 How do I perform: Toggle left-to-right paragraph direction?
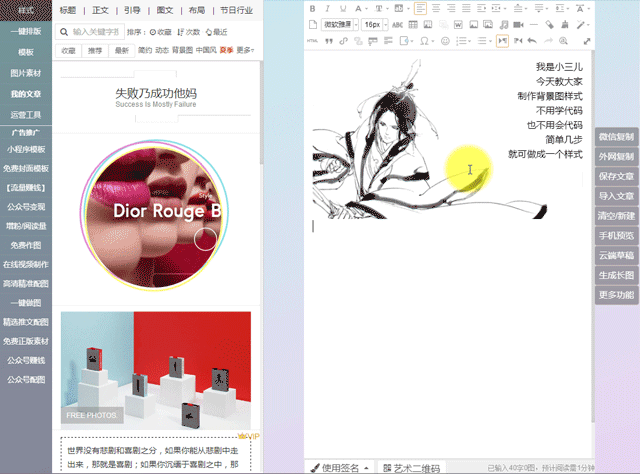click(x=502, y=41)
